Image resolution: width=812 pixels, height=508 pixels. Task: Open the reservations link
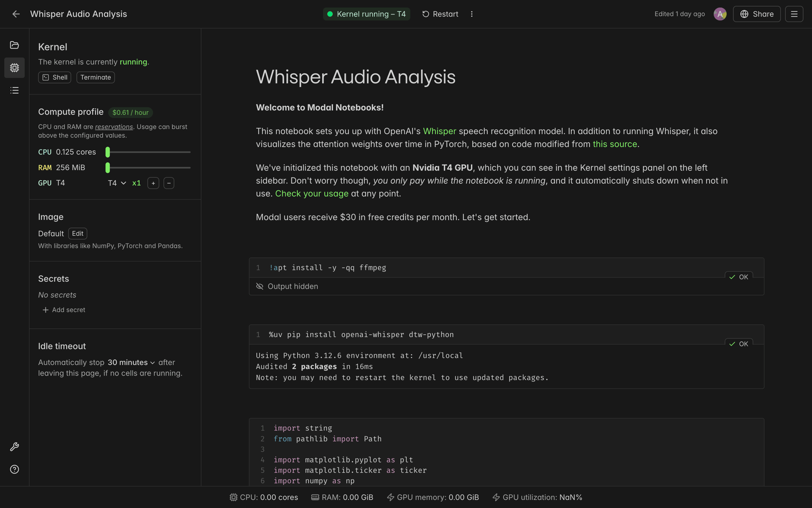(114, 127)
